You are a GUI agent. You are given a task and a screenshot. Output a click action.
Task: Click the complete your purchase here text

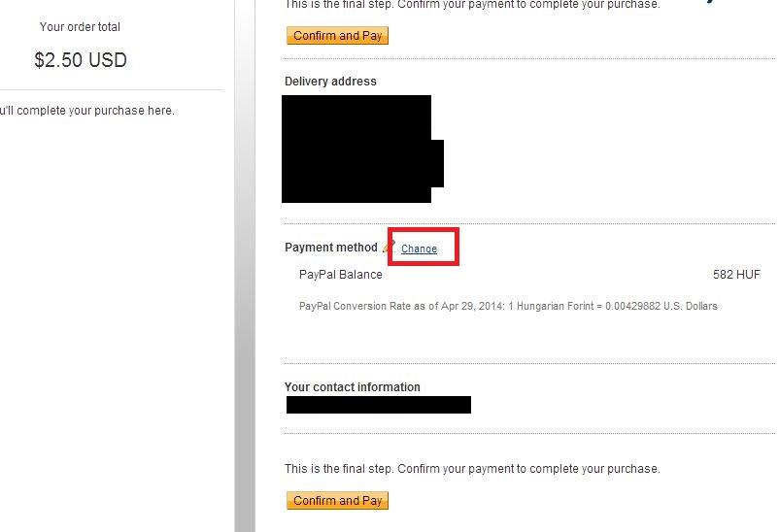87,111
